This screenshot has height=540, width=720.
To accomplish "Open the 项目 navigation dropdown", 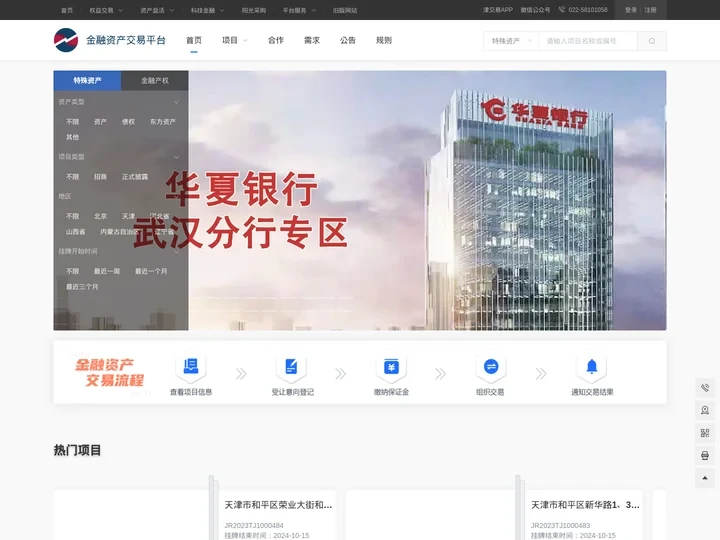I will (235, 40).
